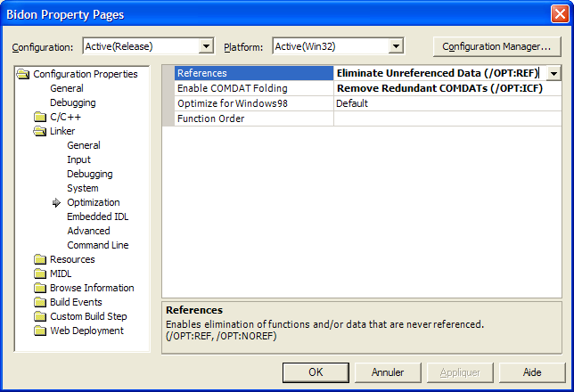Viewport: 574px width, 392px height.
Task: Select the Command Line page
Action: (x=98, y=246)
